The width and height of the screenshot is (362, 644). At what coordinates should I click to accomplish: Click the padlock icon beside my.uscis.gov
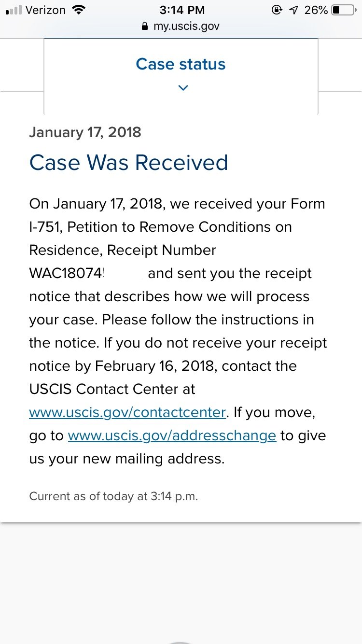(144, 27)
